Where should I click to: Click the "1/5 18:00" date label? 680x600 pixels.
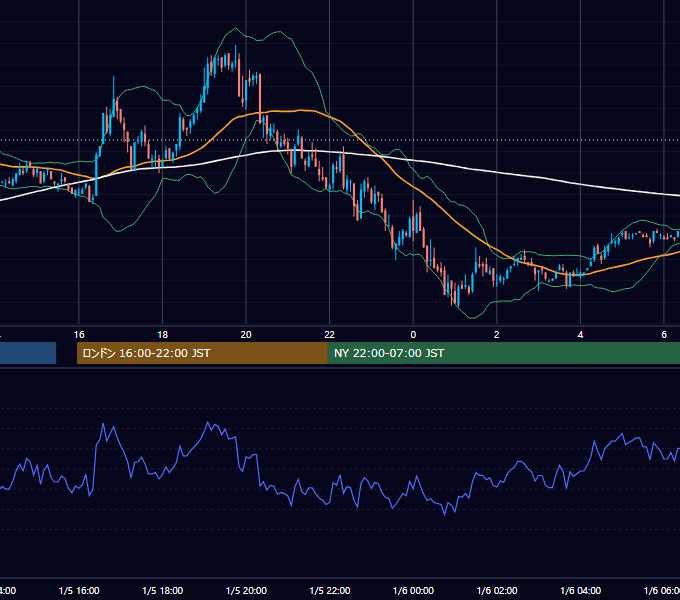[163, 590]
